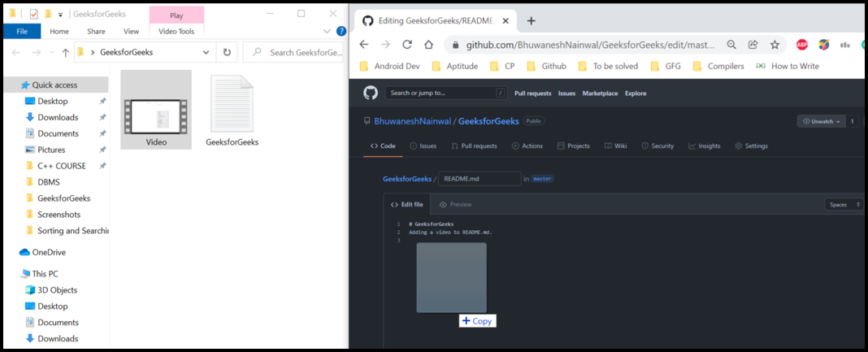Open C++ COURSE folder in sidebar
The image size is (868, 352).
coord(62,166)
